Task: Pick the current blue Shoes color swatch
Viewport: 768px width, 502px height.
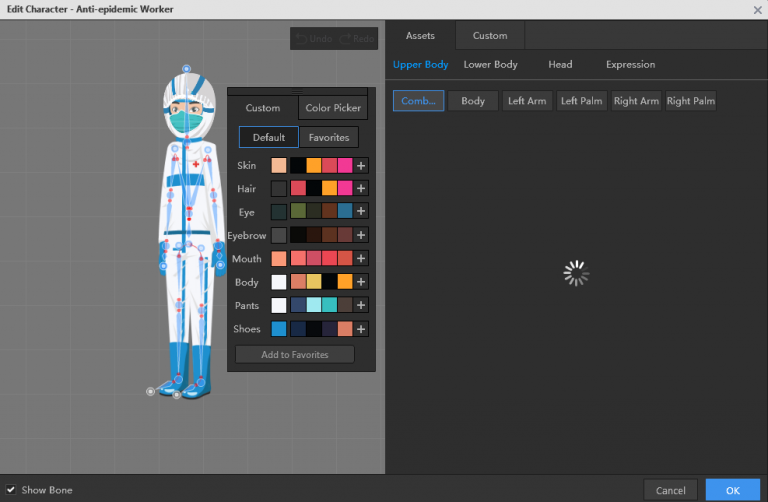Action: [x=278, y=329]
